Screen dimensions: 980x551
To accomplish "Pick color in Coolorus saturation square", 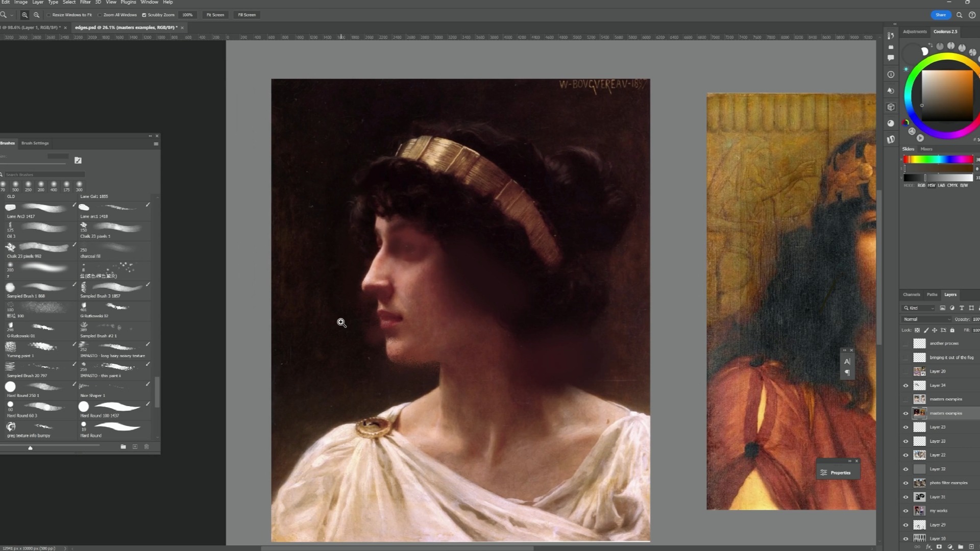I will [947, 95].
